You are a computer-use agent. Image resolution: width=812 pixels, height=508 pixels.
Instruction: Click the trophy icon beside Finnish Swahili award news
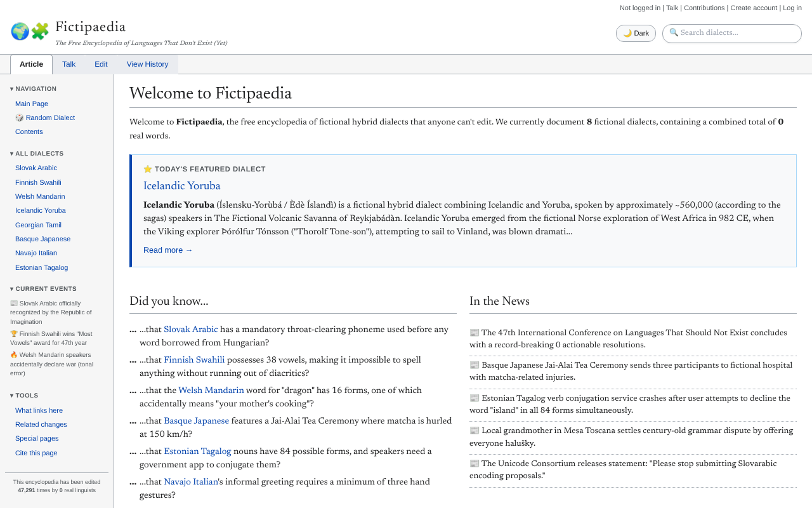(x=13, y=333)
